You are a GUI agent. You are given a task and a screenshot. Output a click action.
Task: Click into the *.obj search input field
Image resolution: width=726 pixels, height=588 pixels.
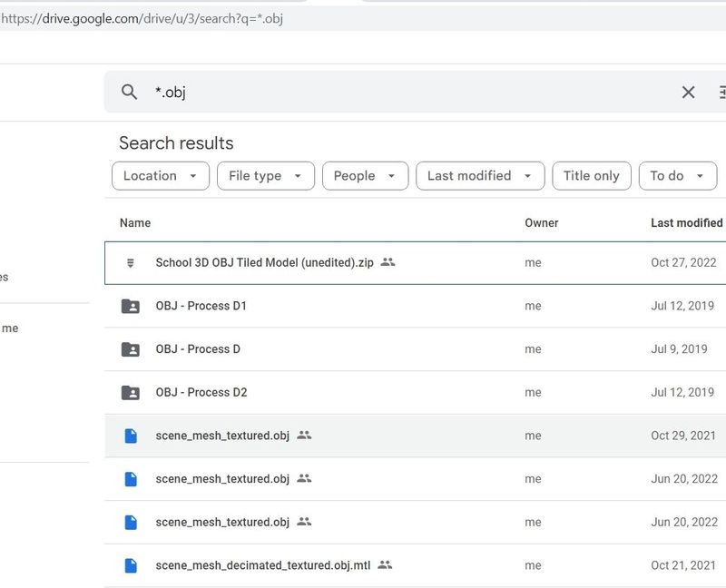pos(408,92)
